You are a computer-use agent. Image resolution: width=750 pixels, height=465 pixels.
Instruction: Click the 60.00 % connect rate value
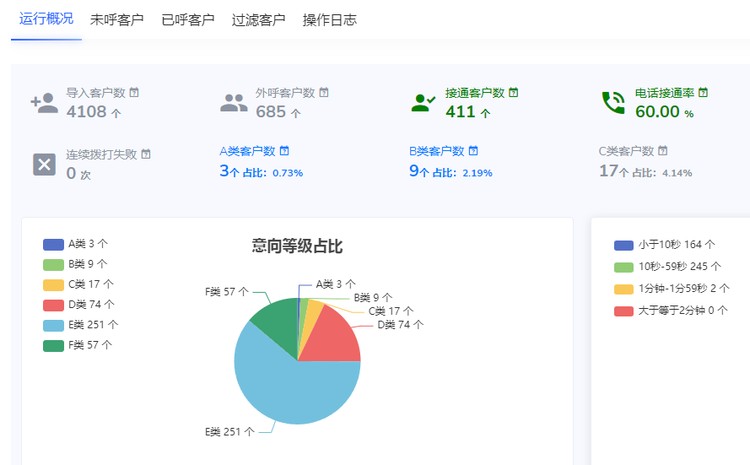pos(664,111)
